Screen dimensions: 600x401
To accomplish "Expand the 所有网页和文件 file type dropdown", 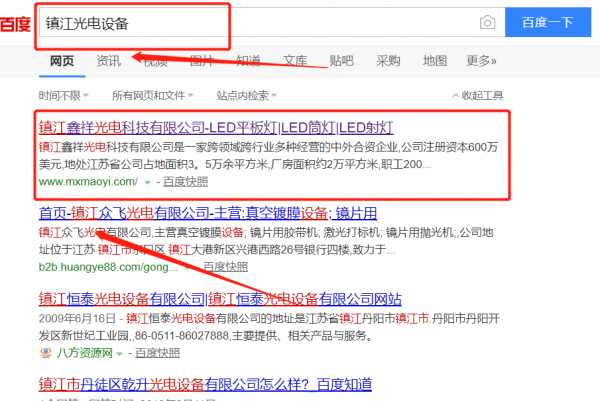I will [x=154, y=96].
